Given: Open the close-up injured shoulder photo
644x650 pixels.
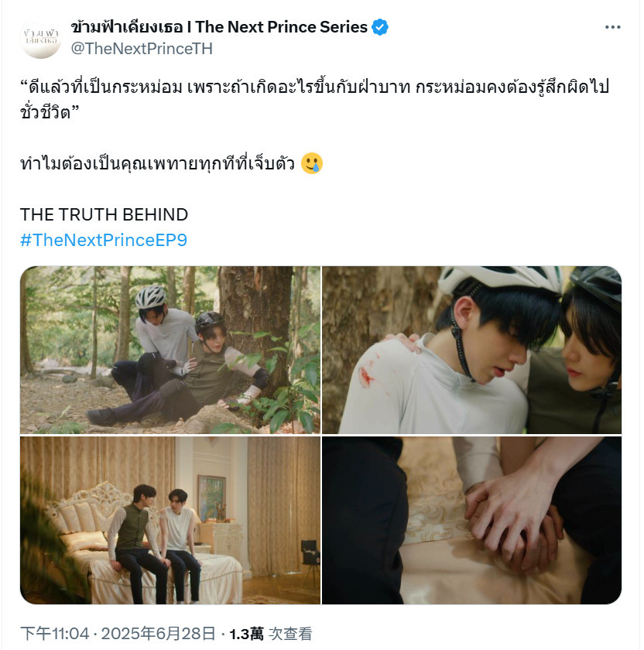Looking at the screenshot, I should coord(472,350).
